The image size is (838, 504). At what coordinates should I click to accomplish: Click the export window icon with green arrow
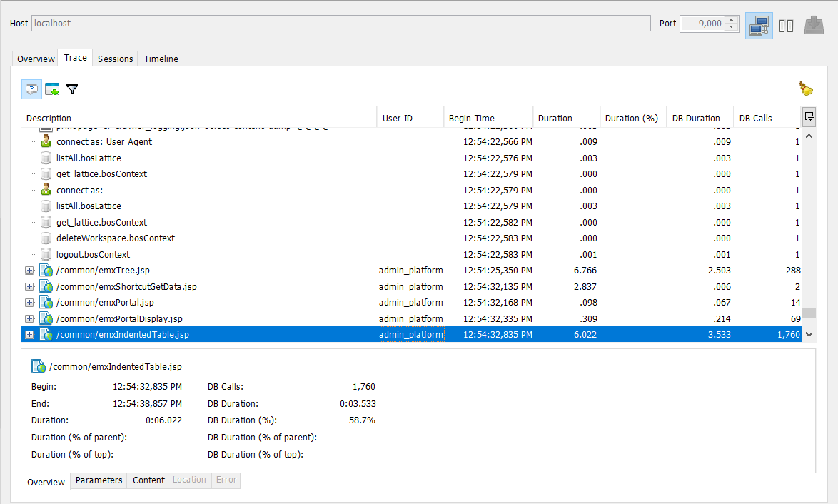(x=51, y=89)
